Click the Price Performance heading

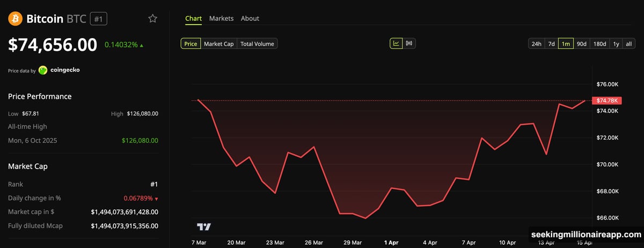coord(40,97)
